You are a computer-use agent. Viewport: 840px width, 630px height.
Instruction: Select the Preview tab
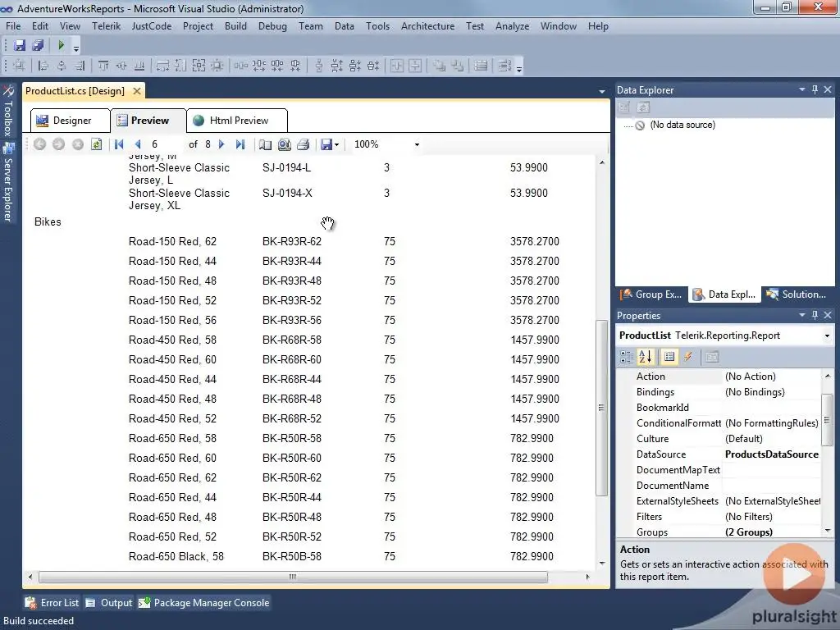click(148, 121)
